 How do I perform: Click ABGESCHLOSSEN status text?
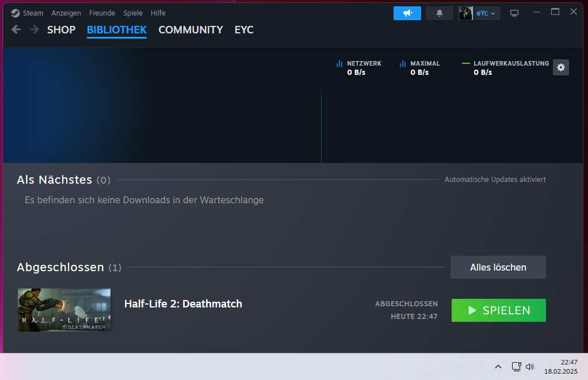407,304
